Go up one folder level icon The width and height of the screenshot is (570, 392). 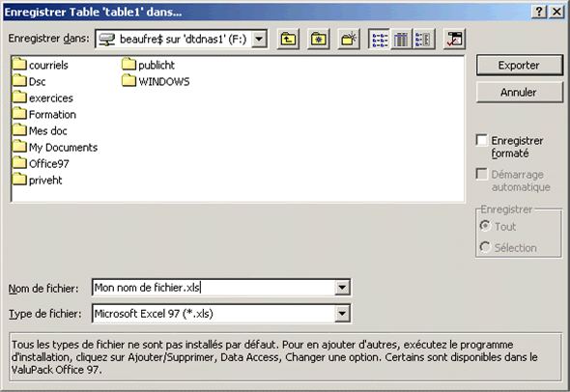tap(288, 40)
